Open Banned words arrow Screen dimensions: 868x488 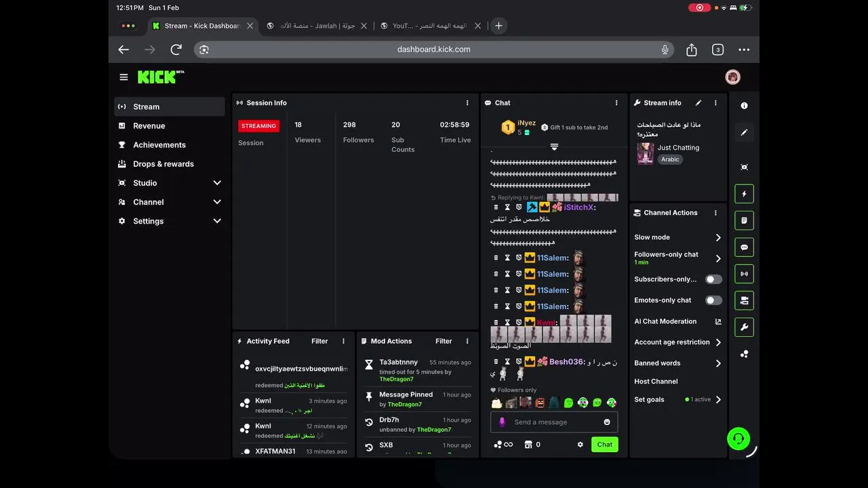pos(718,363)
